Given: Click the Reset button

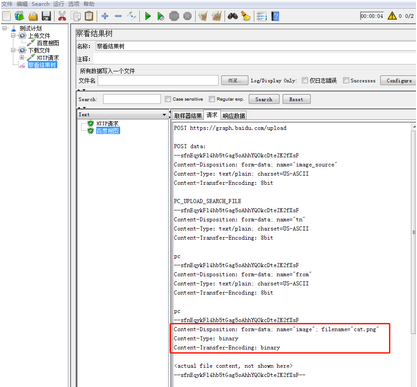Looking at the screenshot, I should (x=296, y=99).
